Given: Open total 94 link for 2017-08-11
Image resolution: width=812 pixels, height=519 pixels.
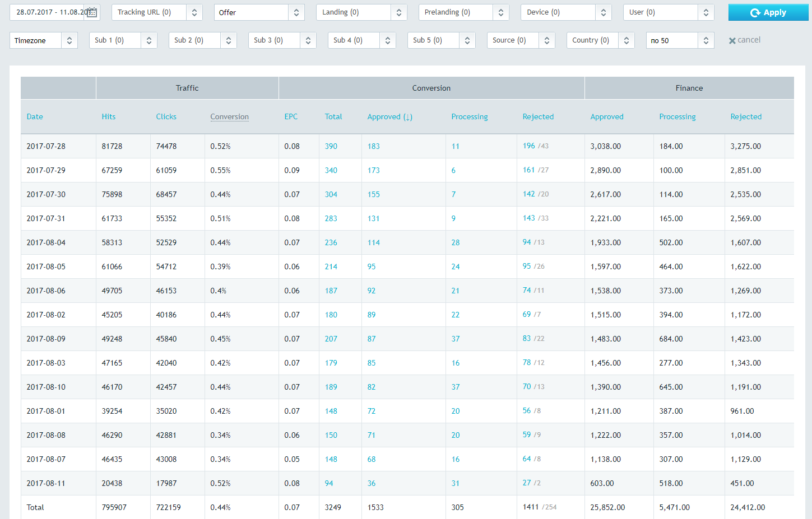Looking at the screenshot, I should [329, 483].
